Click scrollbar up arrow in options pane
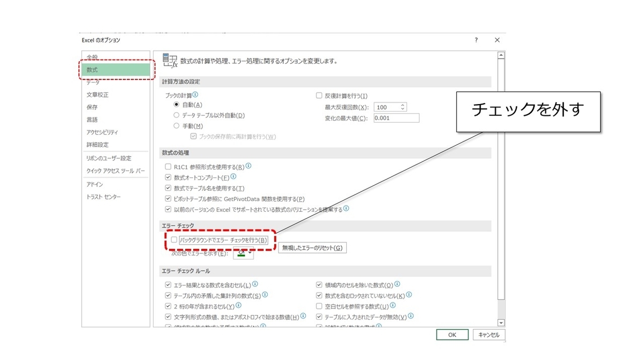 [x=501, y=55]
